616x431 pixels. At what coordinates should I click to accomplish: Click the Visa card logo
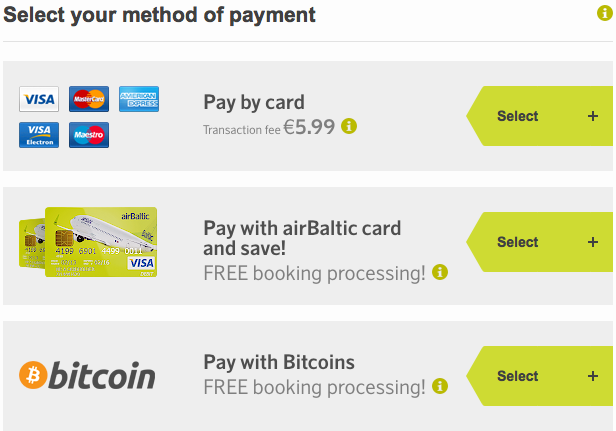(39, 99)
